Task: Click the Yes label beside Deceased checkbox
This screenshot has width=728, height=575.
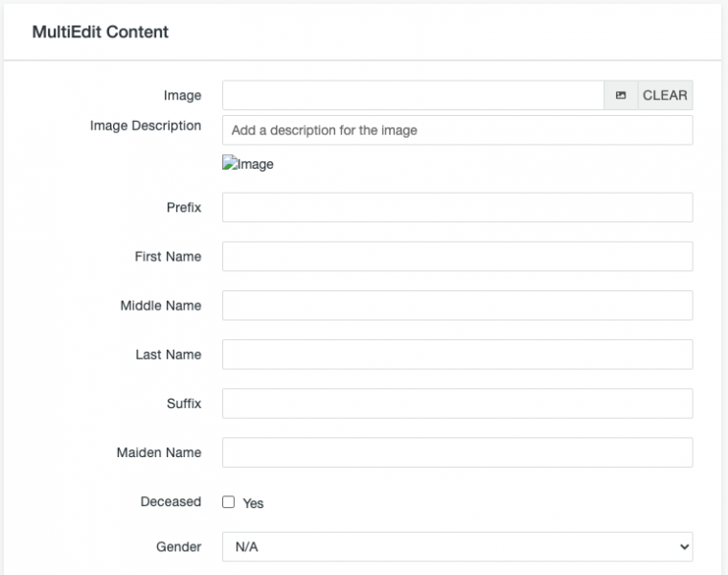Action: tap(253, 503)
